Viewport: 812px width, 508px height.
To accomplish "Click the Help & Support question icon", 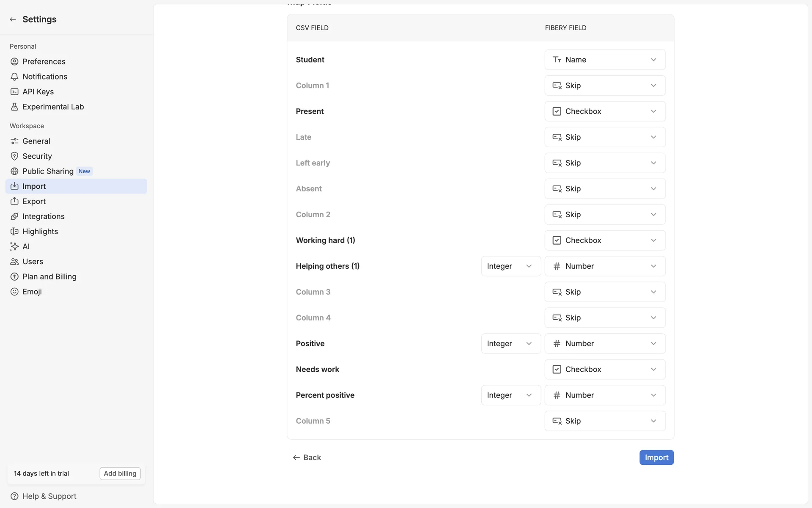I will click(14, 496).
